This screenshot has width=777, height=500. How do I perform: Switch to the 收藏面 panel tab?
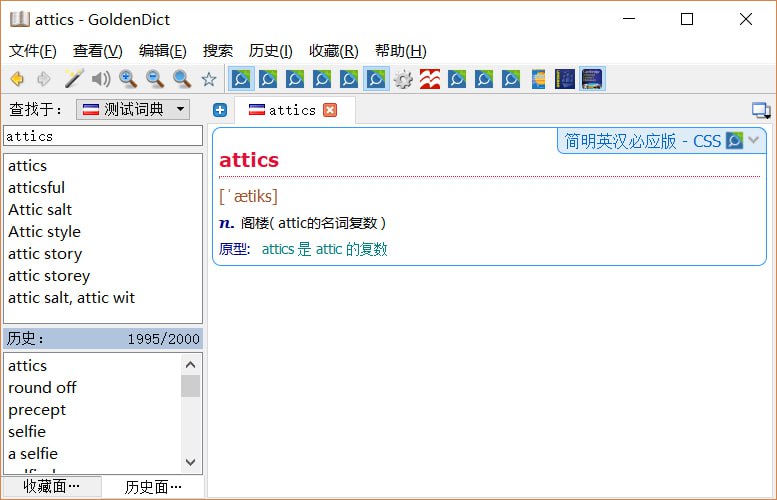point(52,487)
